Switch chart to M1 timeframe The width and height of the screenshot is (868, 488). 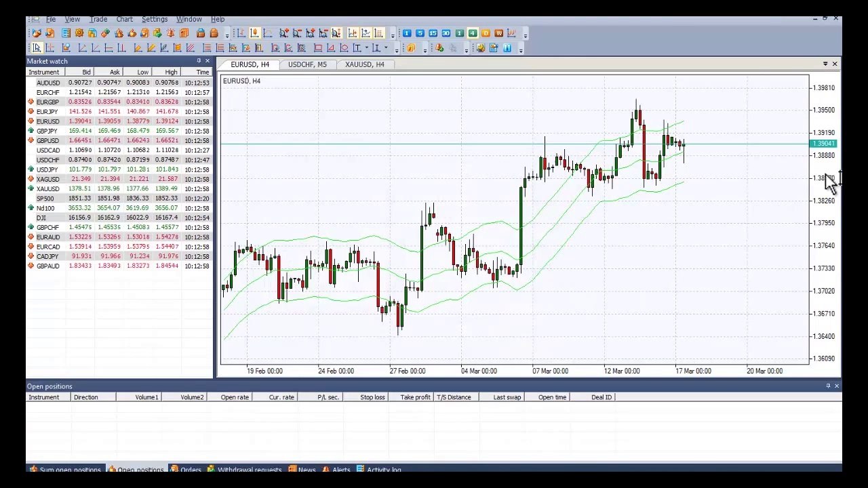tap(407, 33)
